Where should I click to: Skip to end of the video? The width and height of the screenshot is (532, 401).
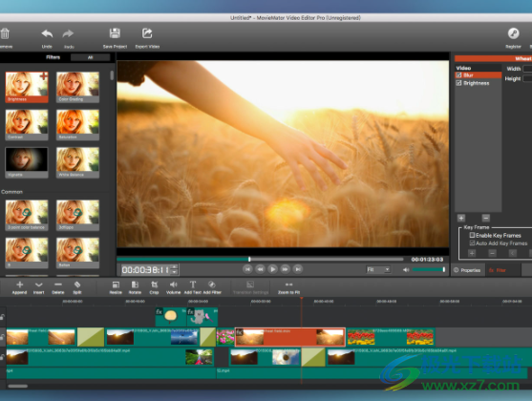[x=298, y=269]
